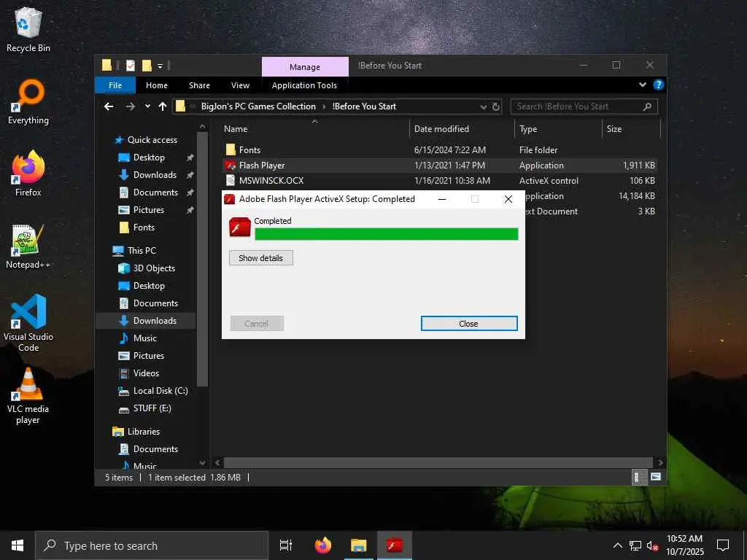
Task: Click the Properties icon in quick access toolbar
Action: point(130,66)
